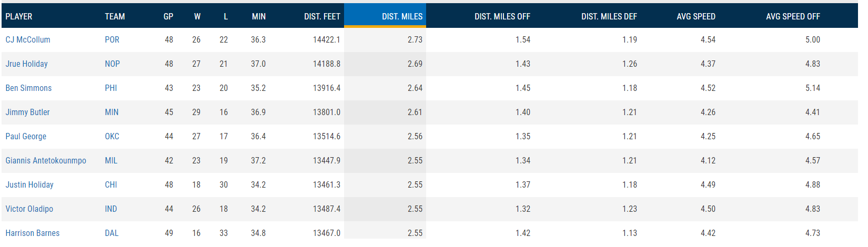The image size is (868, 247).
Task: Open Victor Oladipo player link
Action: point(29,209)
